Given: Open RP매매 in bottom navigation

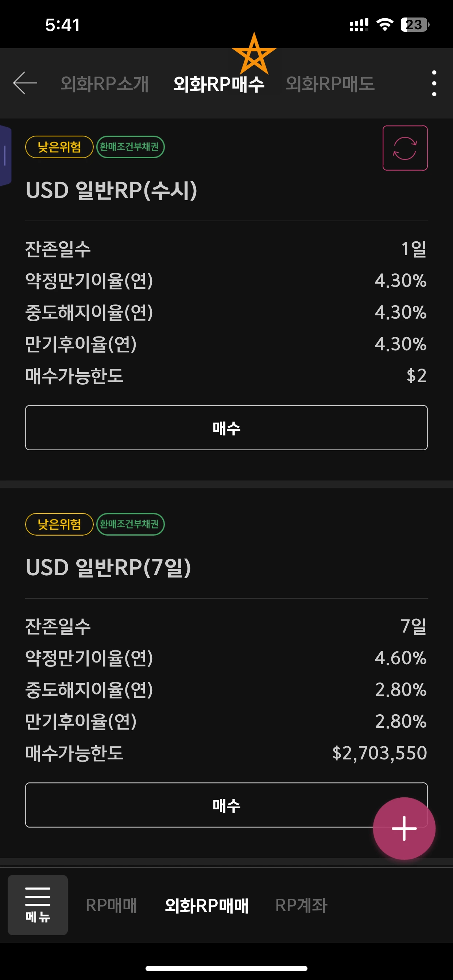Looking at the screenshot, I should (x=111, y=905).
